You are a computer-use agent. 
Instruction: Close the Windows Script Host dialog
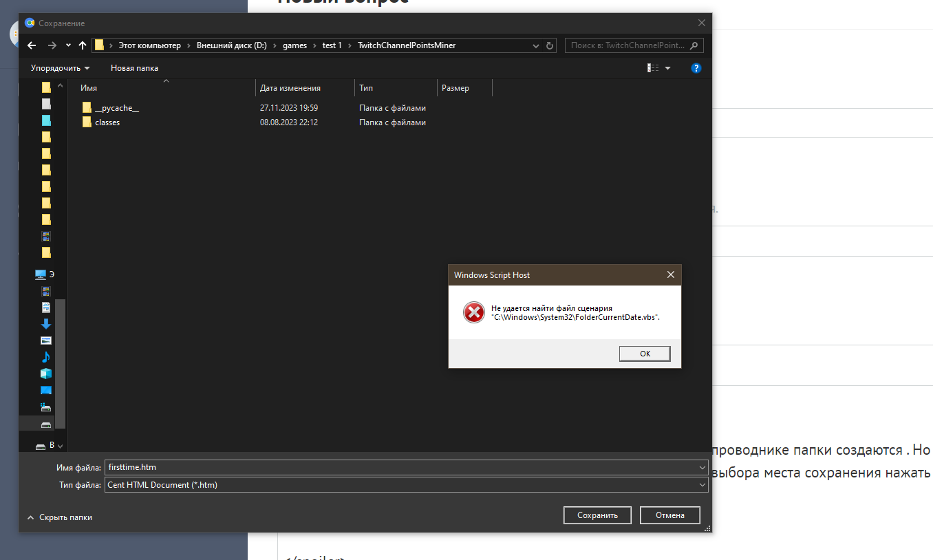click(x=671, y=275)
